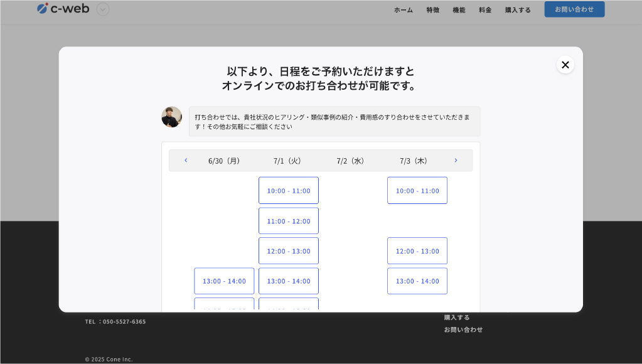Image resolution: width=642 pixels, height=364 pixels.
Task: Show the next dates with the right chevron
Action: tap(456, 161)
